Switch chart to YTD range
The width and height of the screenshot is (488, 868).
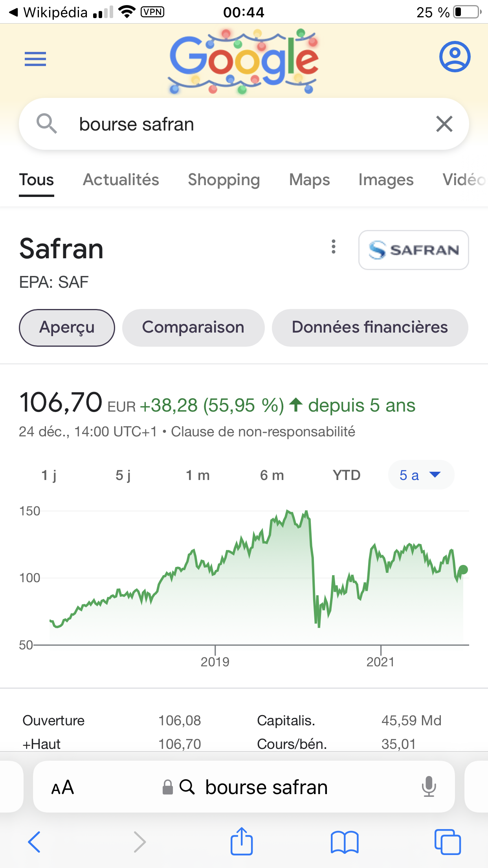(x=346, y=475)
